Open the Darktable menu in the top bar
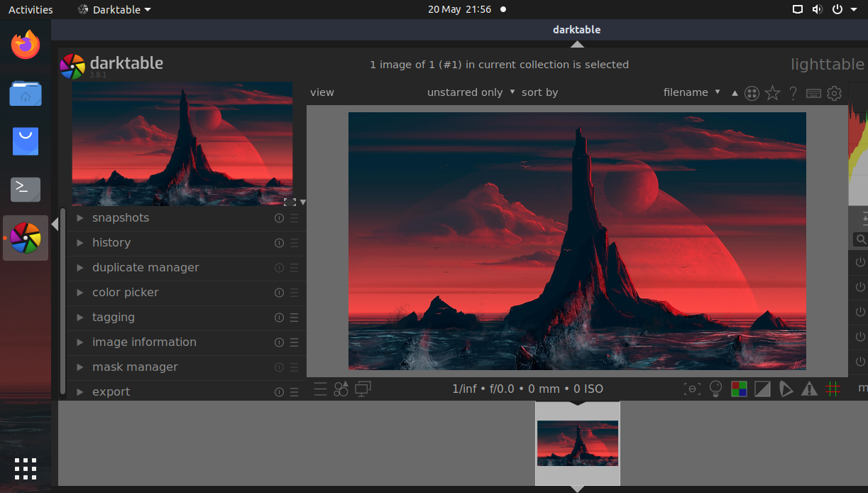The width and height of the screenshot is (868, 493). [114, 9]
